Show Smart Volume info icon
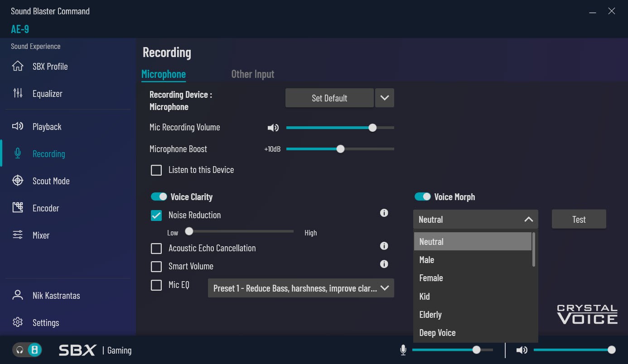628x364 pixels. (x=384, y=264)
